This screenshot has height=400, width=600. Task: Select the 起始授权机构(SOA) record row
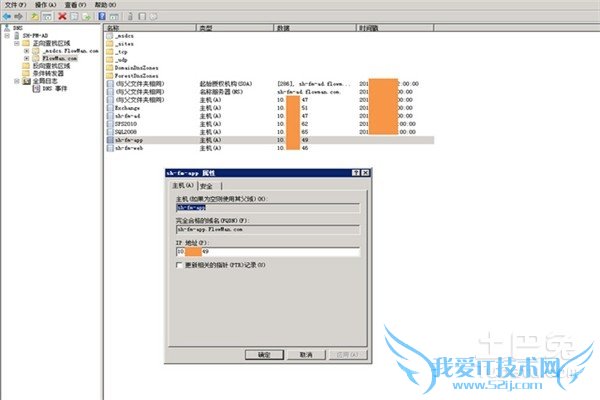tap(270, 84)
